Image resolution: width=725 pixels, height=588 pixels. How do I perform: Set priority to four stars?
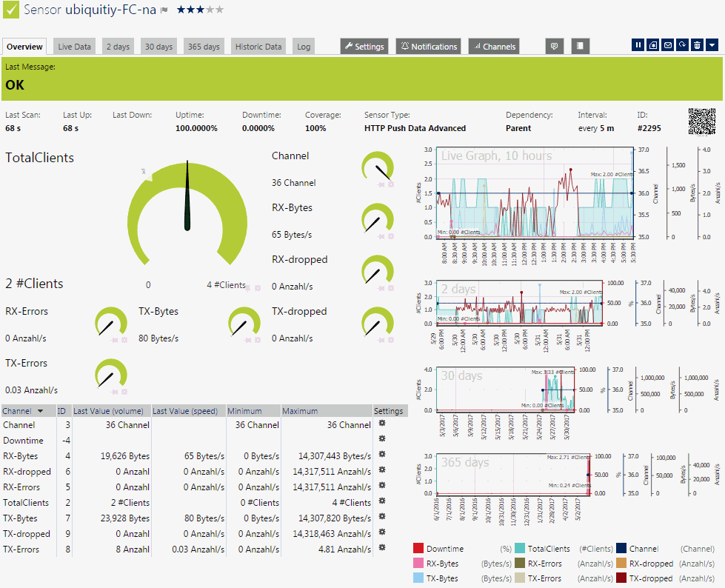(210, 9)
